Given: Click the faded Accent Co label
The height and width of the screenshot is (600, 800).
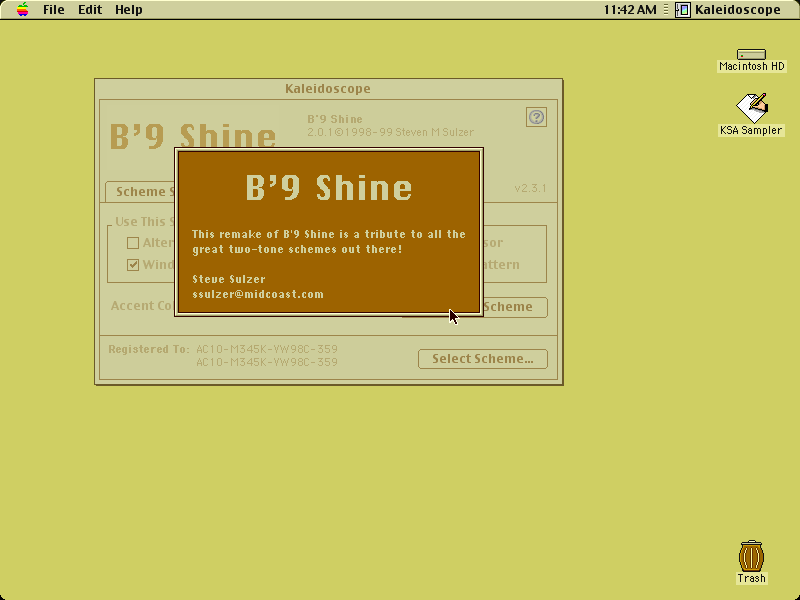Looking at the screenshot, I should pyautogui.click(x=143, y=306).
